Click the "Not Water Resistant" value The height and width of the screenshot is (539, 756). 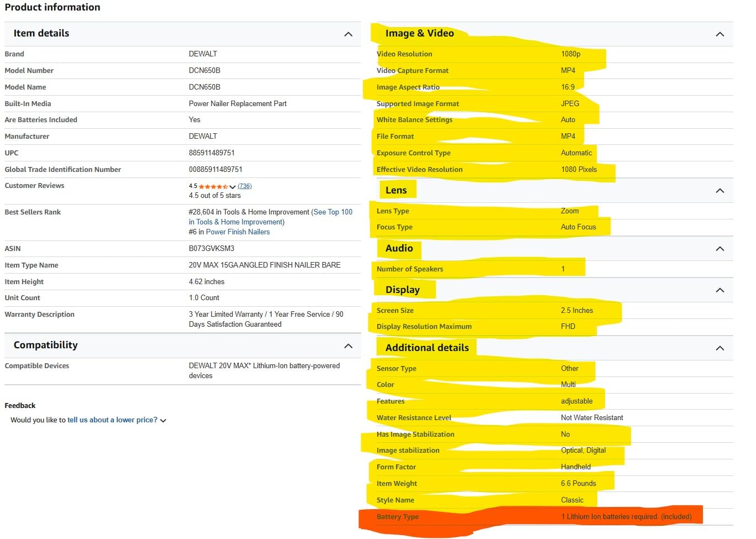tap(592, 418)
